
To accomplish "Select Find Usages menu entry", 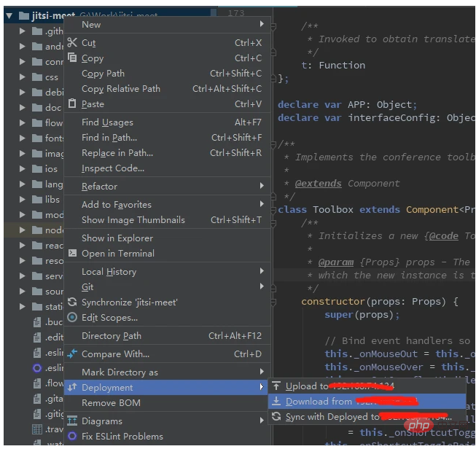I will tap(167, 122).
